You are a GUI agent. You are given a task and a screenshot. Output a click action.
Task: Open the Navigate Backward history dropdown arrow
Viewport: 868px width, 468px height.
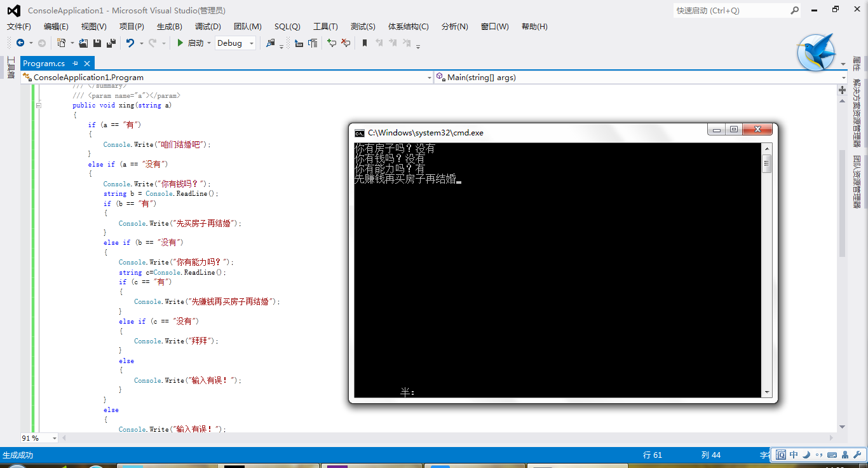coord(31,43)
